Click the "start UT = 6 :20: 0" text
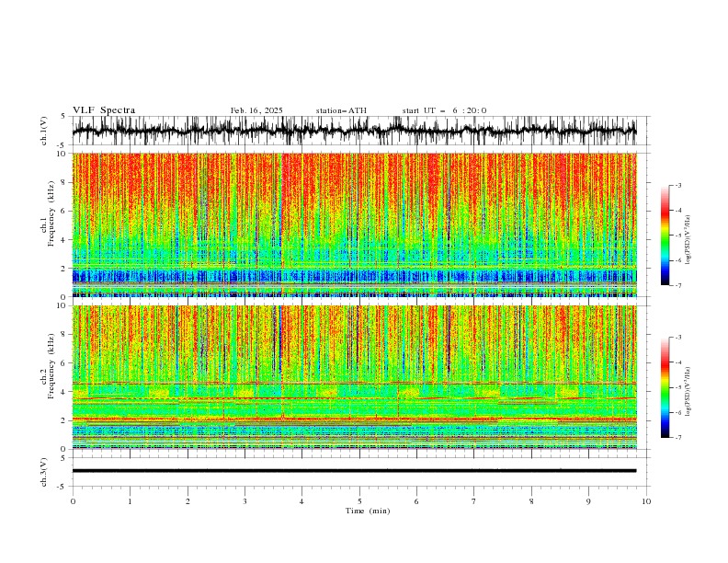 click(x=444, y=110)
